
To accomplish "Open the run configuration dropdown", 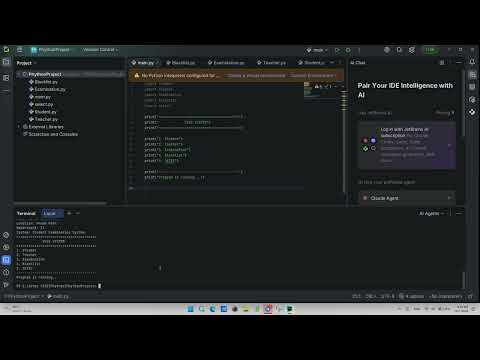I will [x=317, y=50].
